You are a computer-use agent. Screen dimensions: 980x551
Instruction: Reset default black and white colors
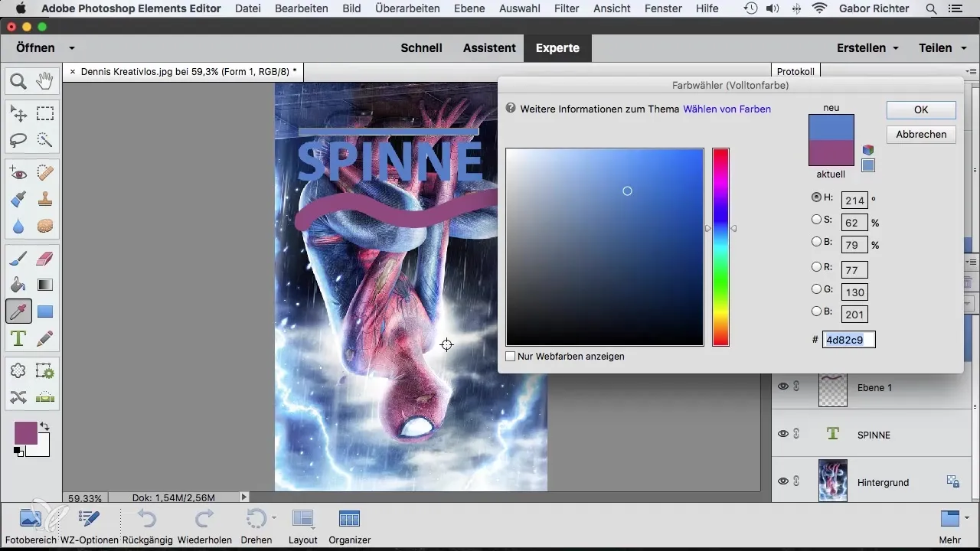pos(18,452)
